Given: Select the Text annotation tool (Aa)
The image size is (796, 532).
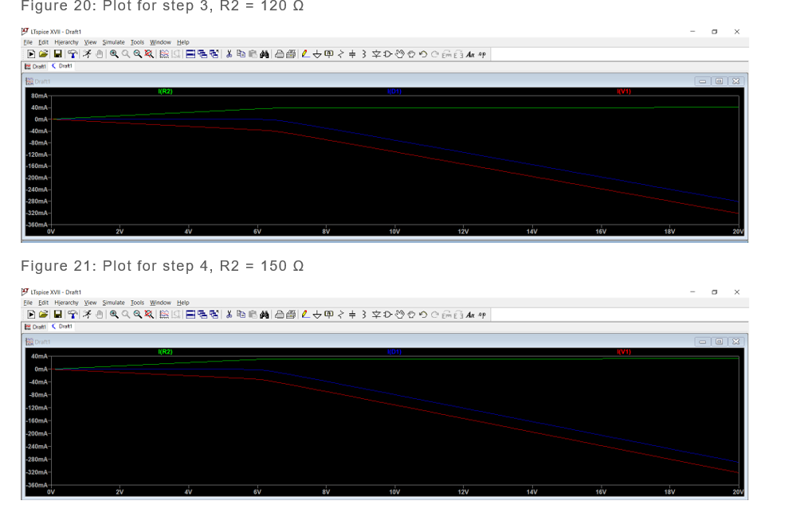Looking at the screenshot, I should coord(469,54).
